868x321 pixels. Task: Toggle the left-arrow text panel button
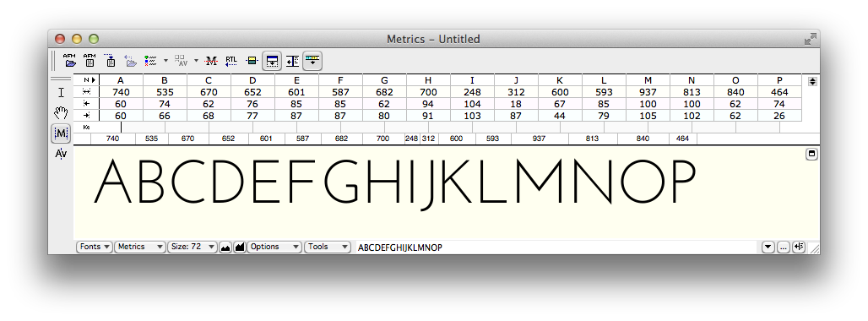[x=292, y=61]
